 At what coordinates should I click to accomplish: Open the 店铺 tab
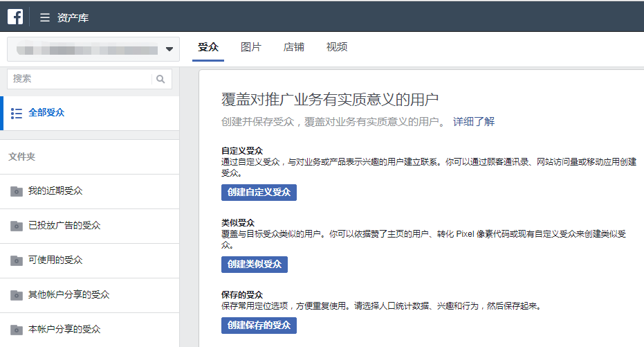coord(294,47)
